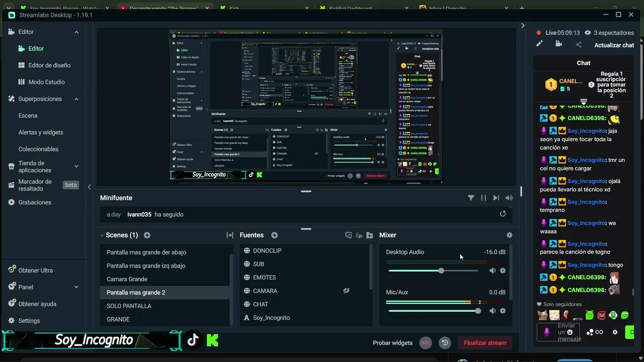The height and width of the screenshot is (362, 644).
Task: Adjust the Mic/Aux volume slider
Action: (433, 311)
